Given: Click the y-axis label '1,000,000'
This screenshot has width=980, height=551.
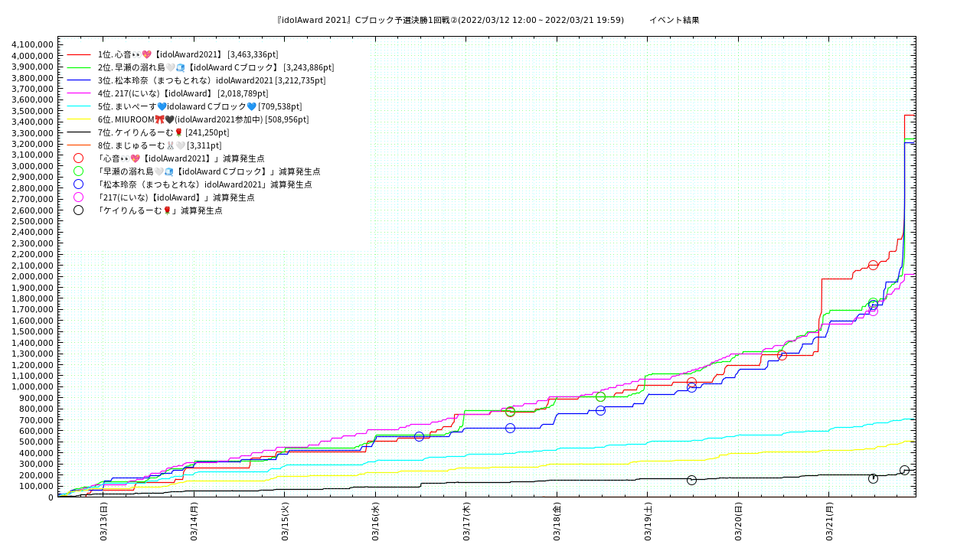Looking at the screenshot, I should click(33, 387).
